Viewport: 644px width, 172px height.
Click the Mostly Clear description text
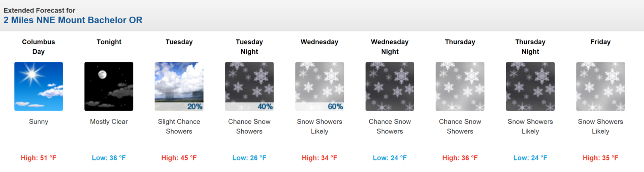pyautogui.click(x=109, y=122)
